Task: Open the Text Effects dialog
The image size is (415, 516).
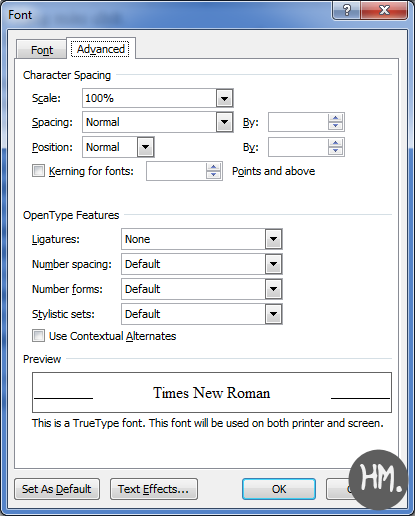Action: coord(154,489)
